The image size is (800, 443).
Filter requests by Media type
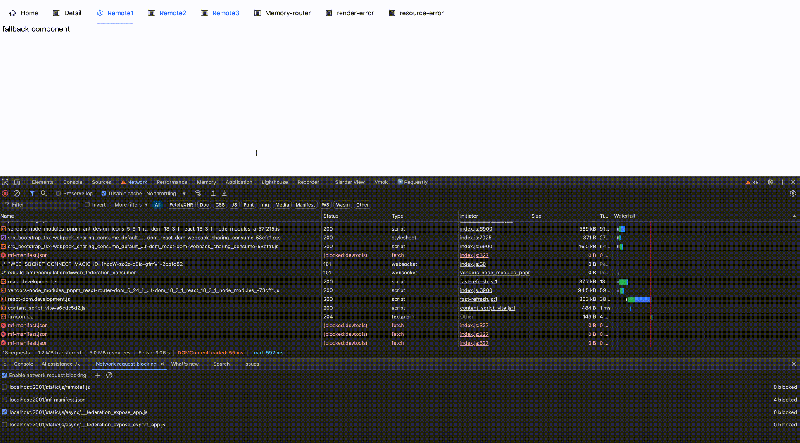pos(283,205)
